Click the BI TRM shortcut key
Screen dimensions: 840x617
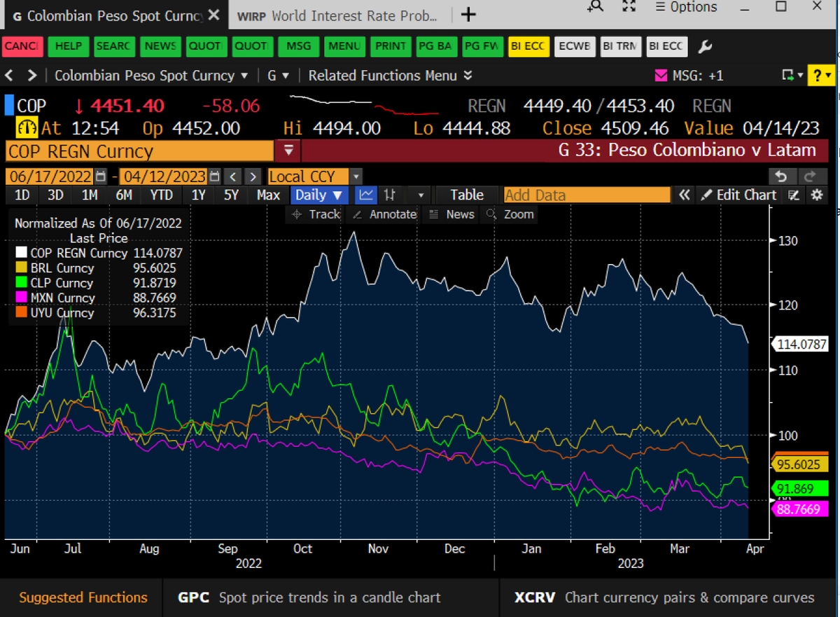pos(619,46)
